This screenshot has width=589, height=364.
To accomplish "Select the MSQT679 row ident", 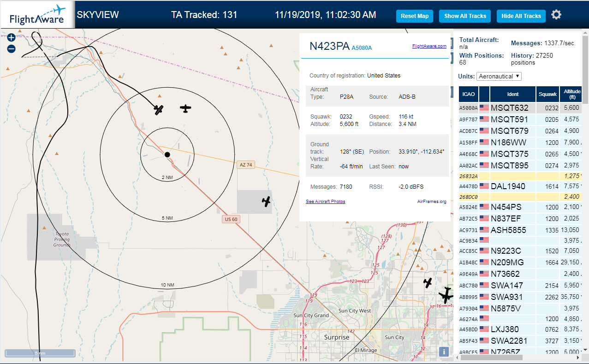I will [510, 131].
